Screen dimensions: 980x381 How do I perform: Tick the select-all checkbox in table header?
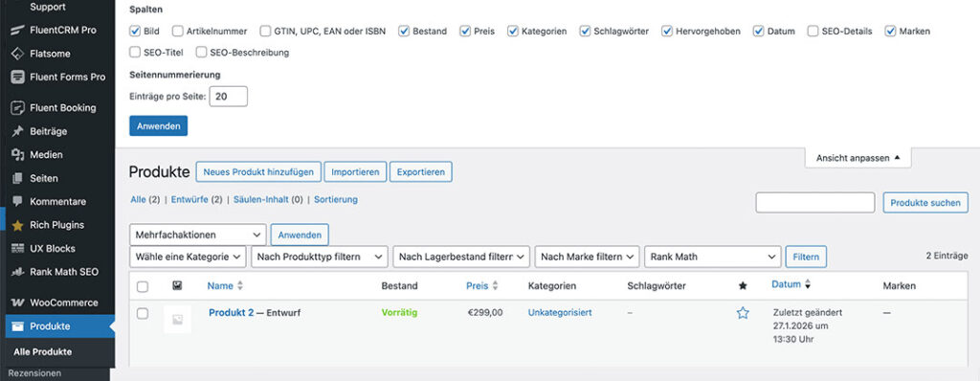143,286
